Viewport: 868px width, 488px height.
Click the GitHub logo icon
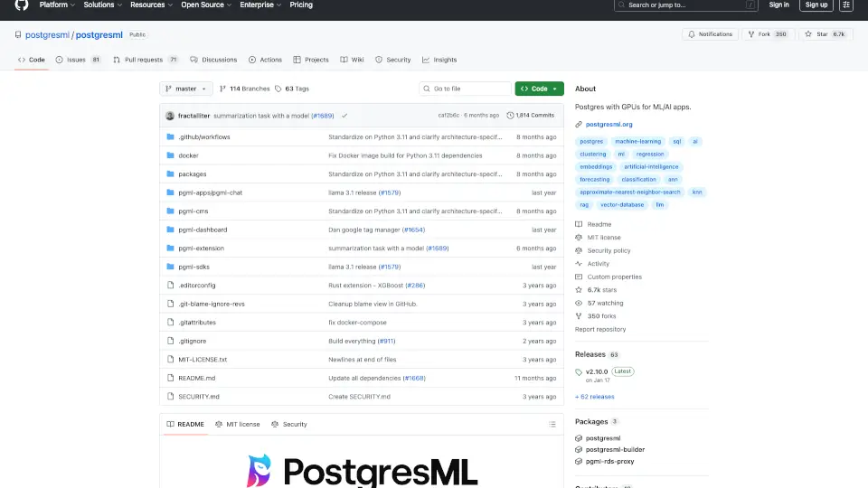pos(22,5)
